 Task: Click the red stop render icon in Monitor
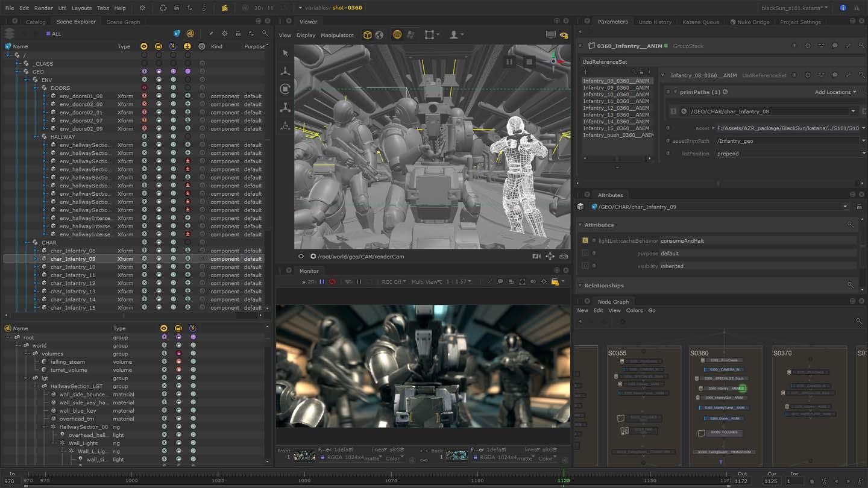point(332,281)
